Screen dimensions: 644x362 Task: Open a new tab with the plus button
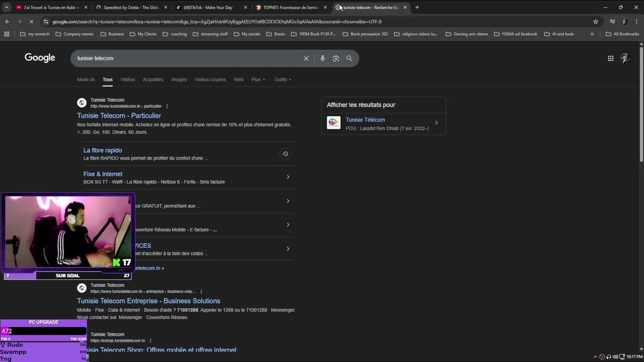417,8
